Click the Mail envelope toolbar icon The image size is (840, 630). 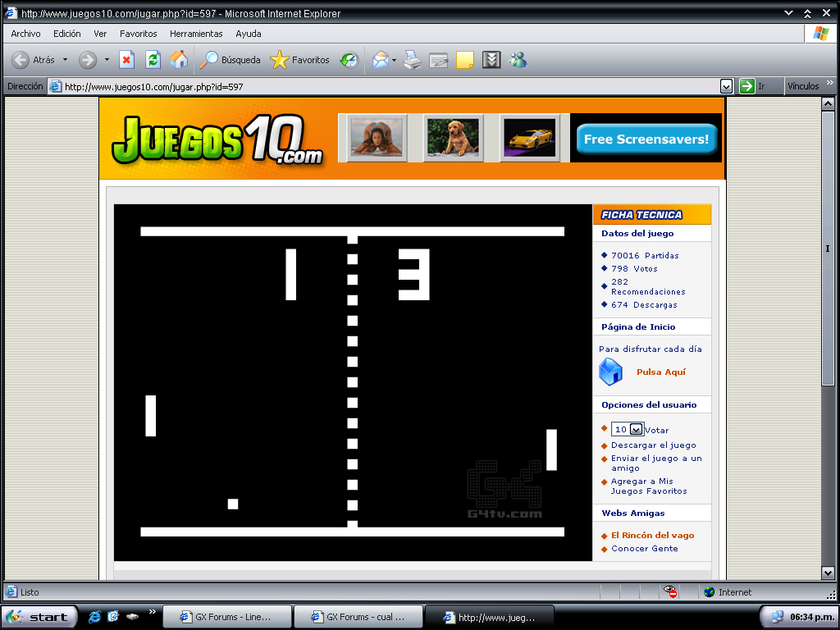[x=381, y=60]
